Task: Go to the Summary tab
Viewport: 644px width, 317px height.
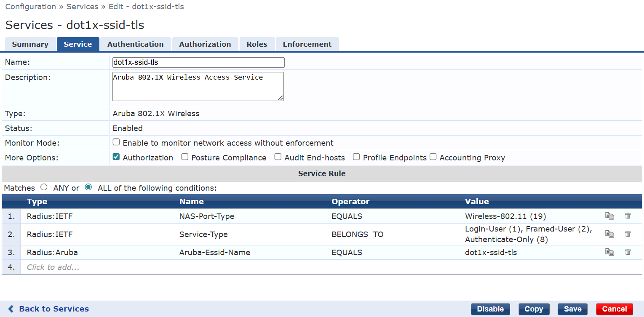Action: (30, 44)
